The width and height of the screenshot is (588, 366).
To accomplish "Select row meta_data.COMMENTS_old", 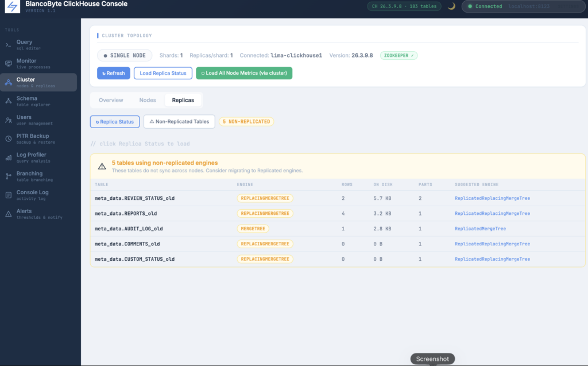I will click(338, 244).
